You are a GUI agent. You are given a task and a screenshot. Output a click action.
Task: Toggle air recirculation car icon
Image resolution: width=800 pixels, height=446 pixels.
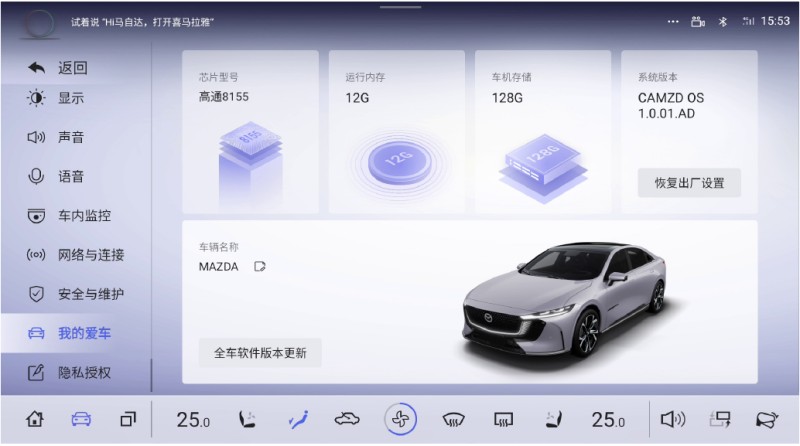point(347,419)
